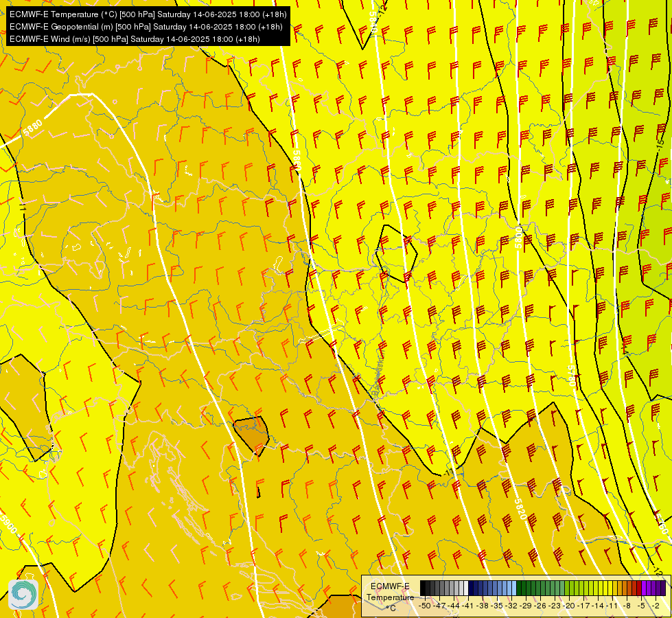This screenshot has width=672, height=618.
Task: Click the black swatch at -50 in the legend
Action: coord(423,588)
